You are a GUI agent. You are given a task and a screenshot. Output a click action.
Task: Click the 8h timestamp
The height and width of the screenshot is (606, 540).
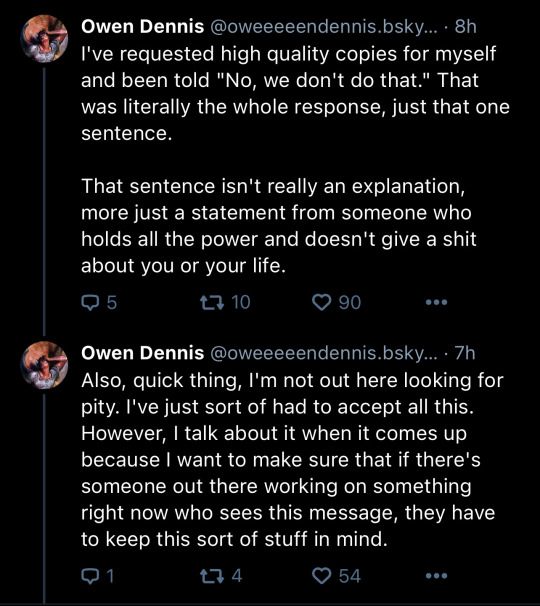pyautogui.click(x=465, y=27)
